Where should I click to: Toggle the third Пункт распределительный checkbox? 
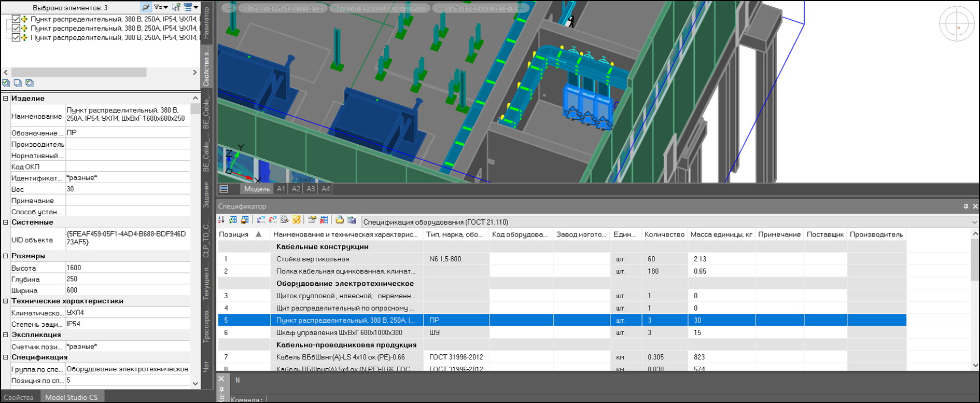pyautogui.click(x=16, y=38)
